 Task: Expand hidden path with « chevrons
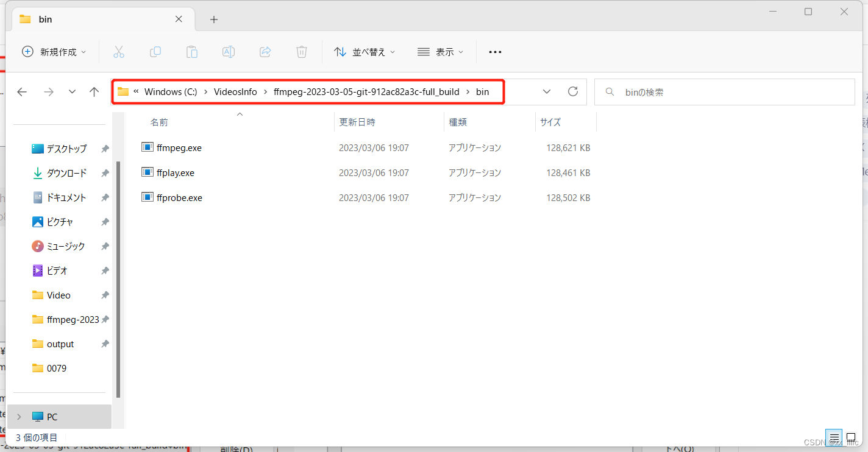tap(136, 92)
